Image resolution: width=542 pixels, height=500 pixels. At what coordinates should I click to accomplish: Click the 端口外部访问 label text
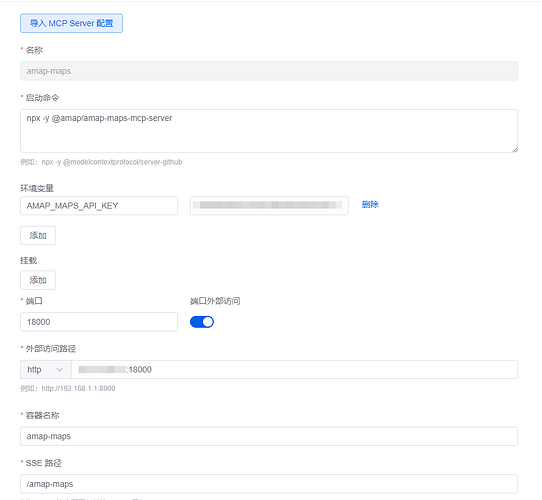[x=215, y=301]
